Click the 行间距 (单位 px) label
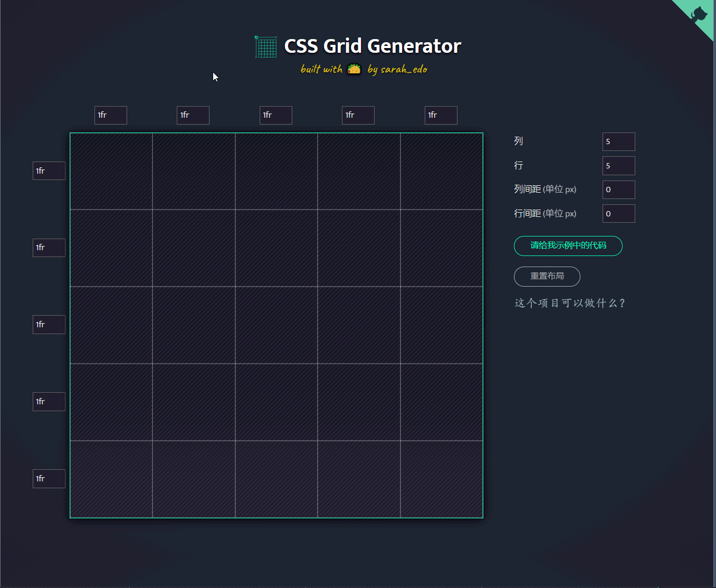The image size is (716, 588). point(545,213)
